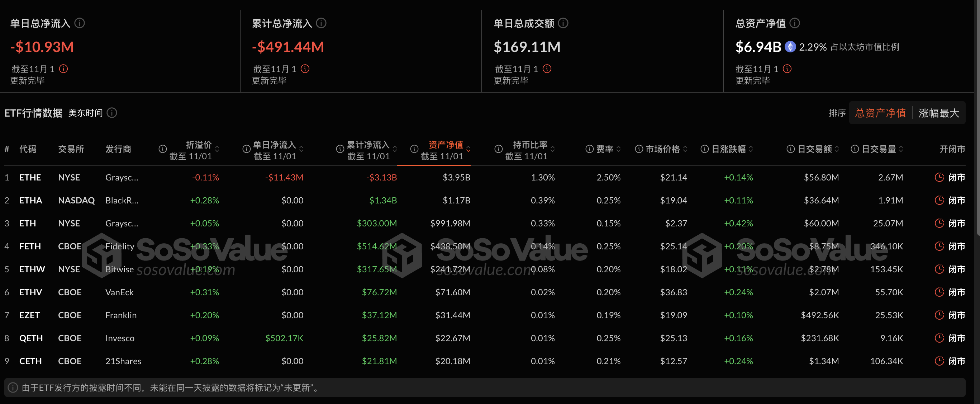Viewport: 980px width, 404px height.
Task: Click the closed-market clock icon on CETH row
Action: click(x=939, y=361)
